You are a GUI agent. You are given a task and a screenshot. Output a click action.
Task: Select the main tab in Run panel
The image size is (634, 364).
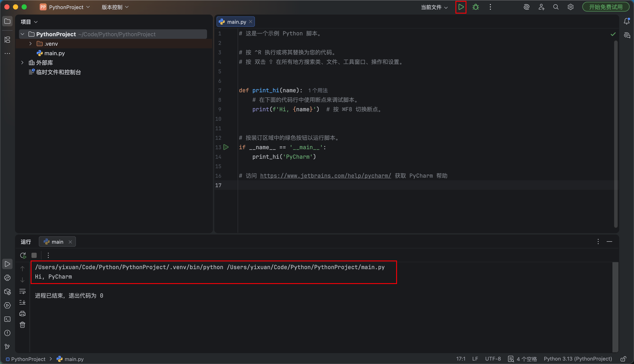(57, 242)
